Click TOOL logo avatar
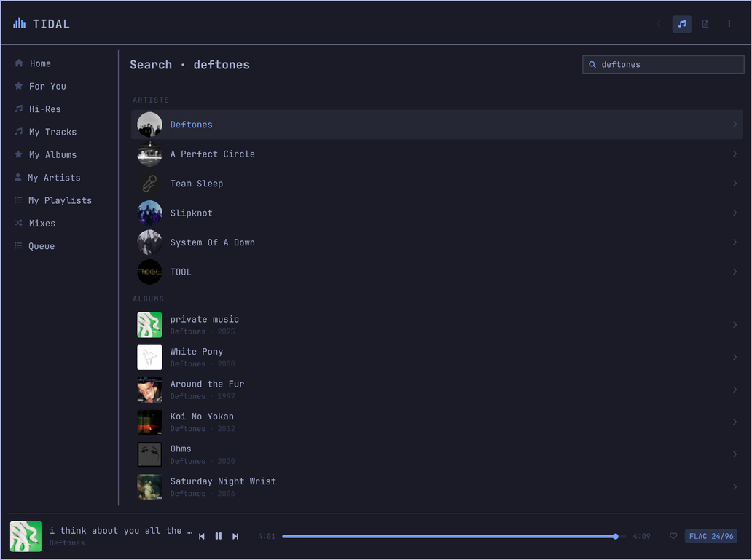Viewport: 752px width, 560px height. (x=149, y=272)
